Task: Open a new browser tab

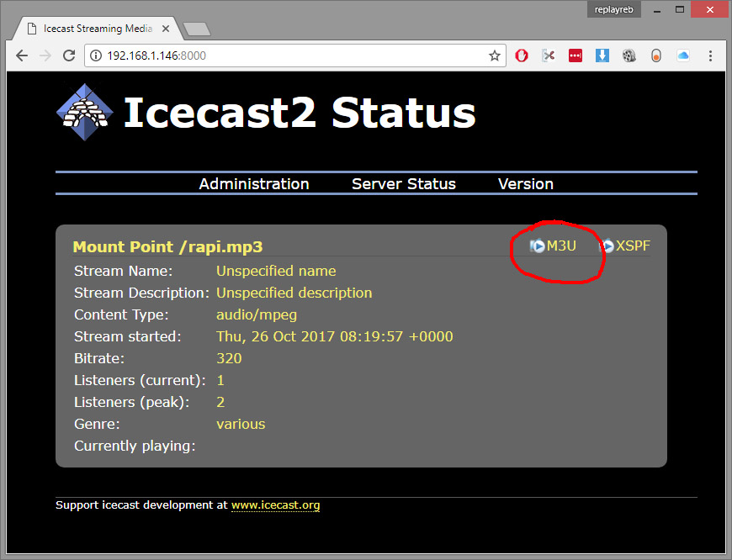Action: pos(197,29)
